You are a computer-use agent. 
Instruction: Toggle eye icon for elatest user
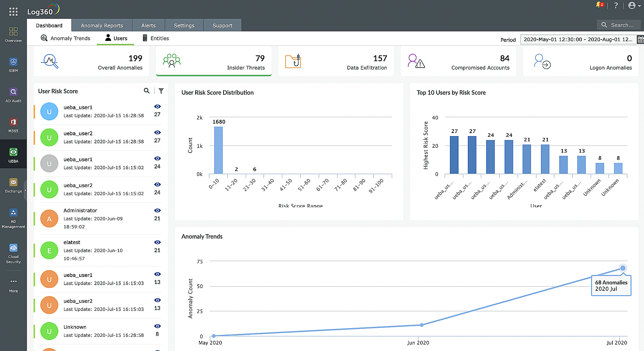click(157, 242)
